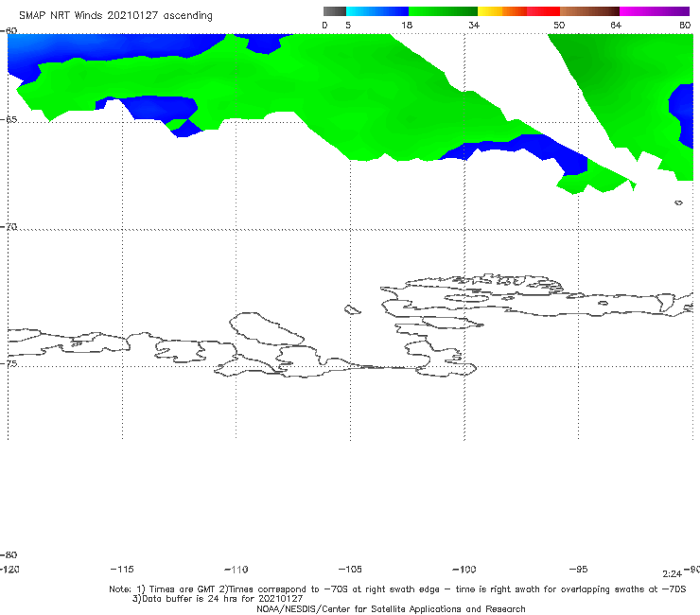Click the color bar label '18'
The image size is (700, 615).
(407, 26)
